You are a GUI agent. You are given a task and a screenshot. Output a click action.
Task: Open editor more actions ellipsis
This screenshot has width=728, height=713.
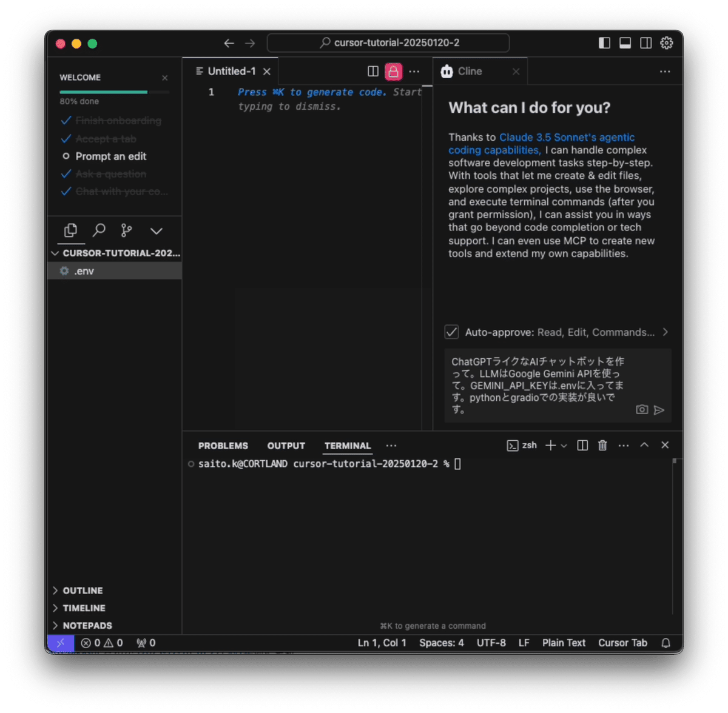[x=414, y=72]
